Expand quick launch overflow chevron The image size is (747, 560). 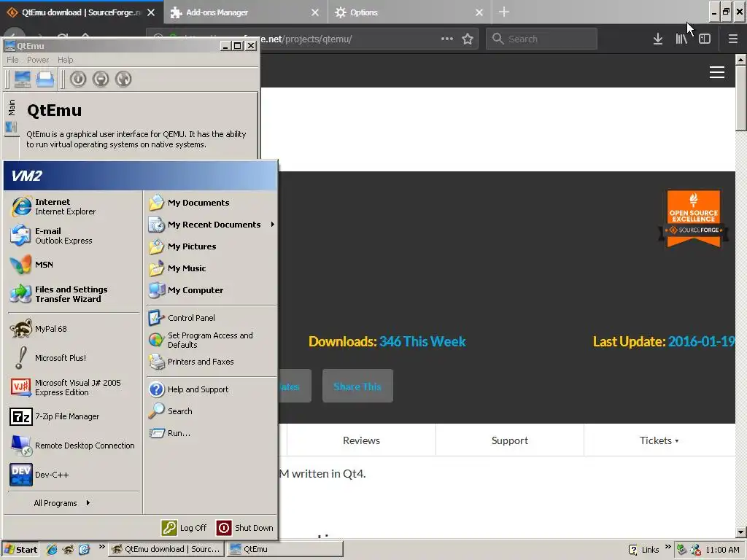pos(101,547)
